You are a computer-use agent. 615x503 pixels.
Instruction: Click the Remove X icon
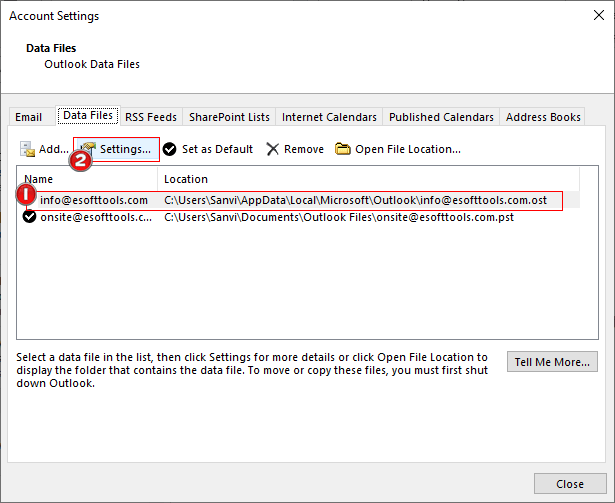coord(273,149)
